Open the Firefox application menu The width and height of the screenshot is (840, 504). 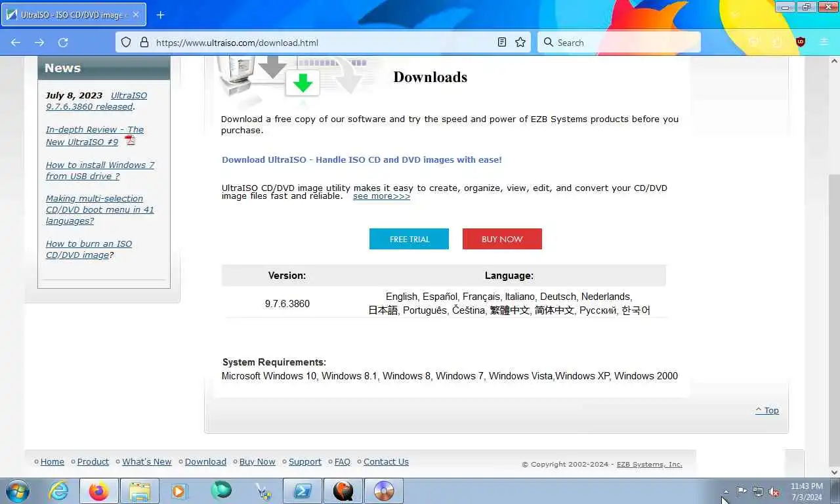[x=824, y=42]
